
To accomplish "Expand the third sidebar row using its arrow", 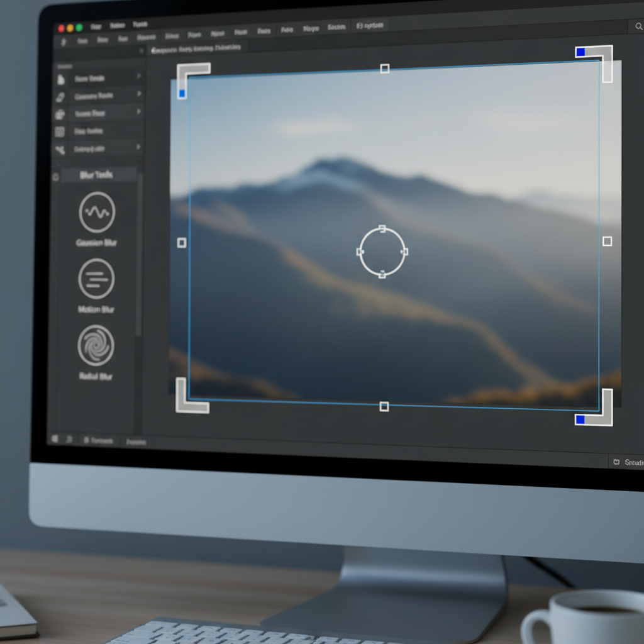I will tap(139, 111).
